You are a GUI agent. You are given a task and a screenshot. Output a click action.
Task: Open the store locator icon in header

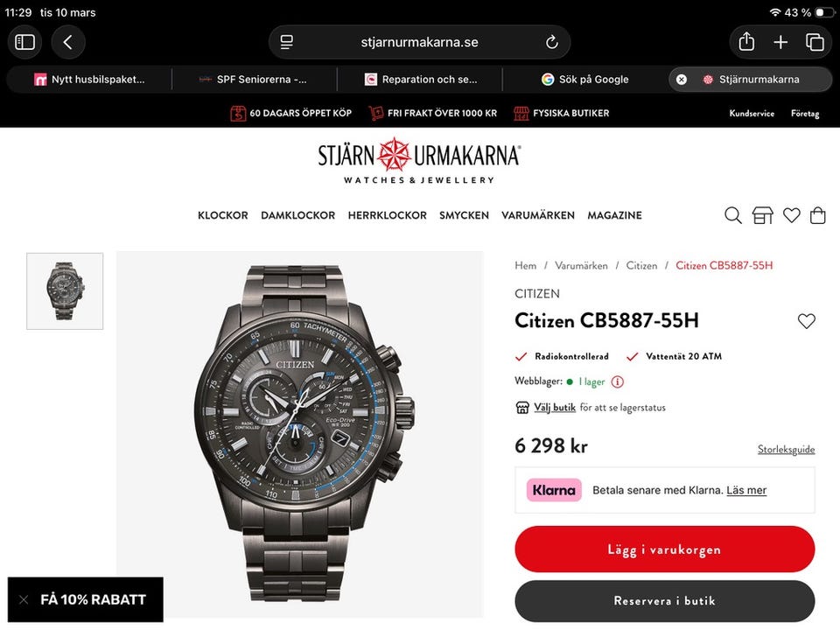(x=762, y=216)
